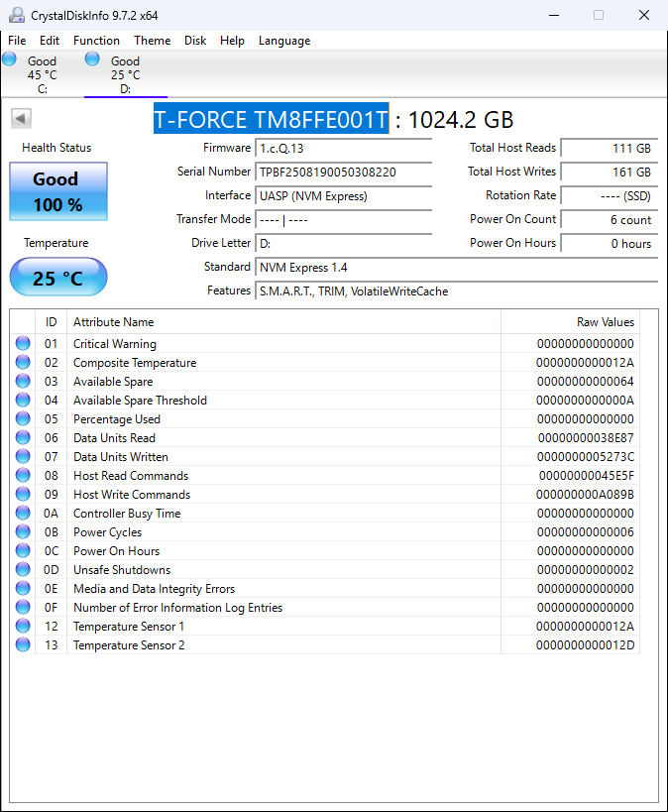This screenshot has height=812, width=668.
Task: Click the status orb for Data Units Read
Action: point(23,437)
